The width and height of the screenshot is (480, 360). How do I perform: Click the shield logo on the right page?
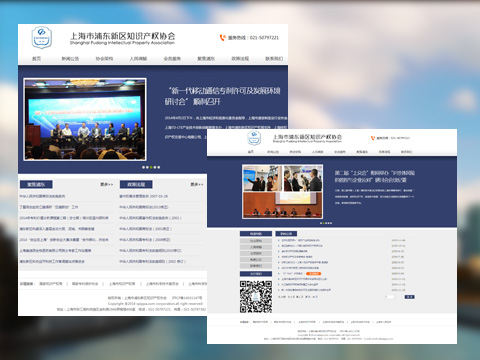coord(254,138)
